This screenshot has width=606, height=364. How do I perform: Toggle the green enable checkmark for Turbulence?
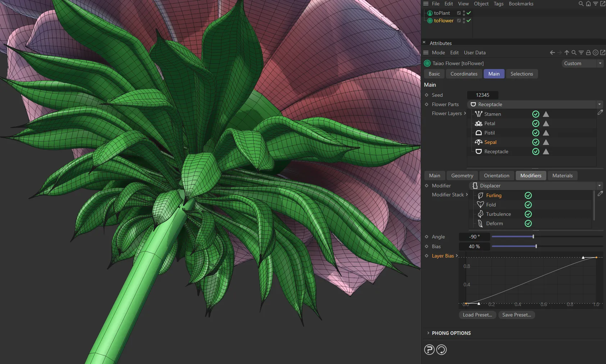pos(528,214)
